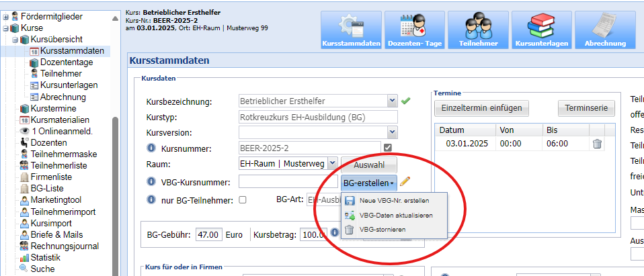Open the Kursversion dropdown
This screenshot has height=276, width=644.
pyautogui.click(x=392, y=132)
